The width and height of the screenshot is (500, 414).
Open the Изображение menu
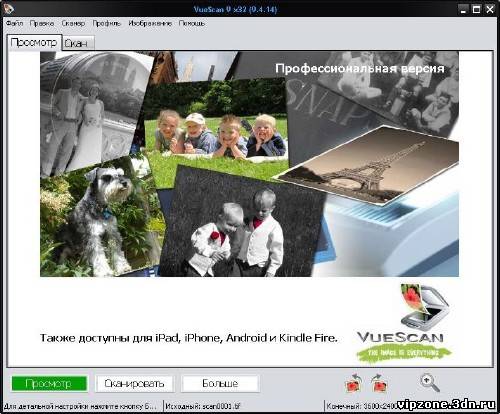coord(150,23)
